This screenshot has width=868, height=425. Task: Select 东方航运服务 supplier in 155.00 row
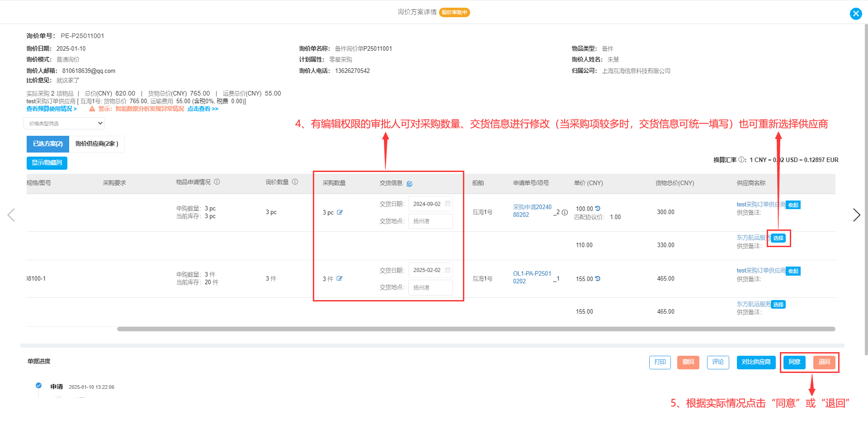point(778,305)
